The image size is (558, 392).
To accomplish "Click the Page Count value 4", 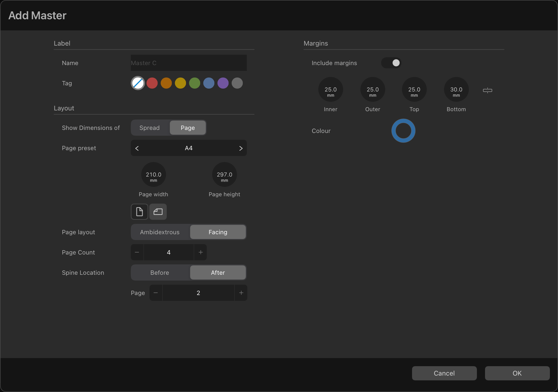I will (x=169, y=252).
